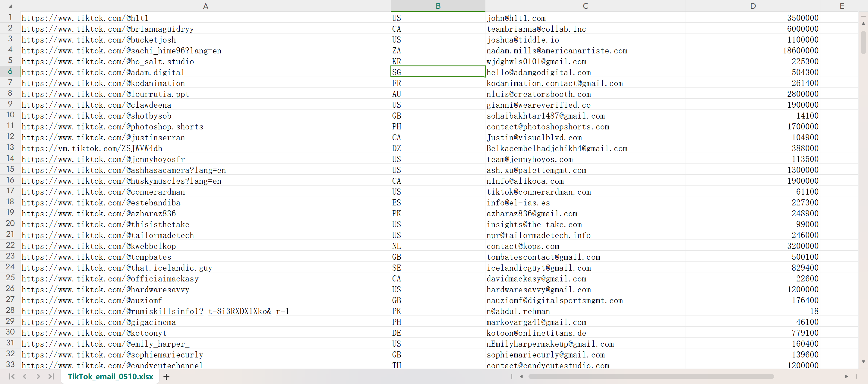Select row 6 header
The image size is (868, 384).
(10, 71)
